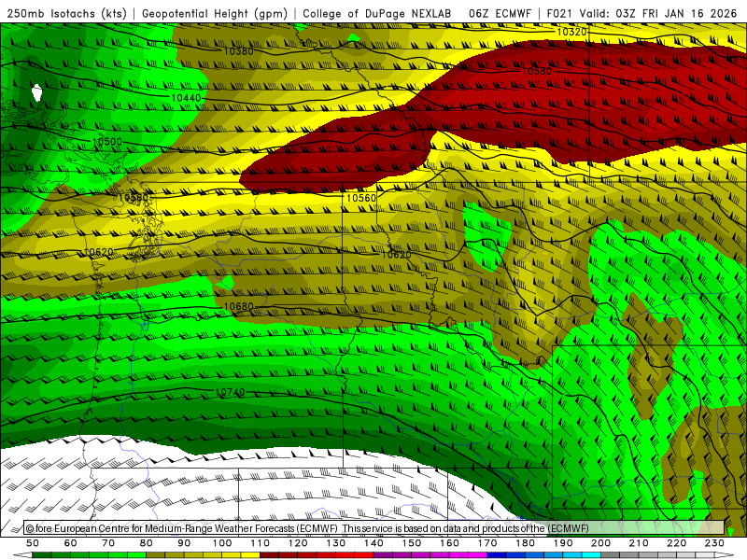Select the 10500 height contour label

point(107,142)
